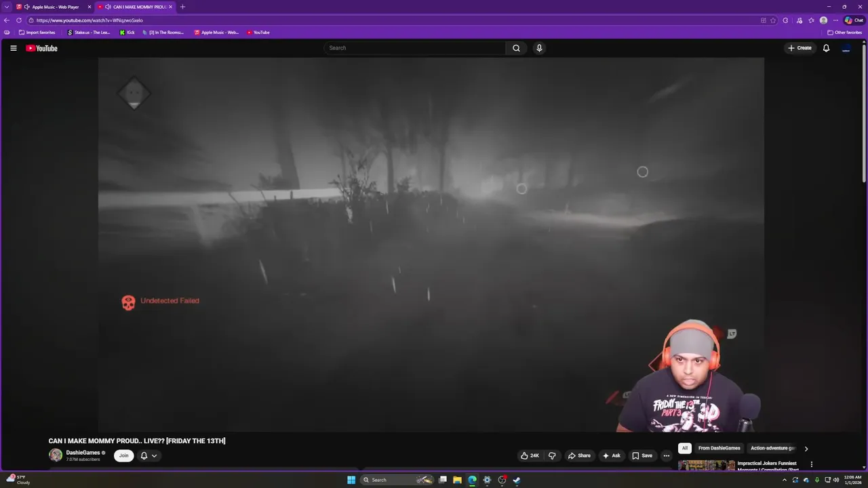Show hidden system tray icons
Image resolution: width=868 pixels, height=488 pixels.
point(785,480)
